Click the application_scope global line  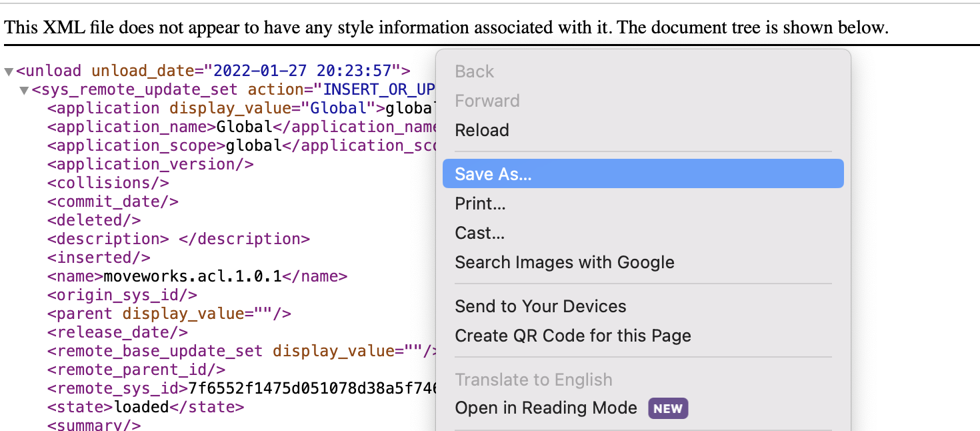tap(241, 145)
